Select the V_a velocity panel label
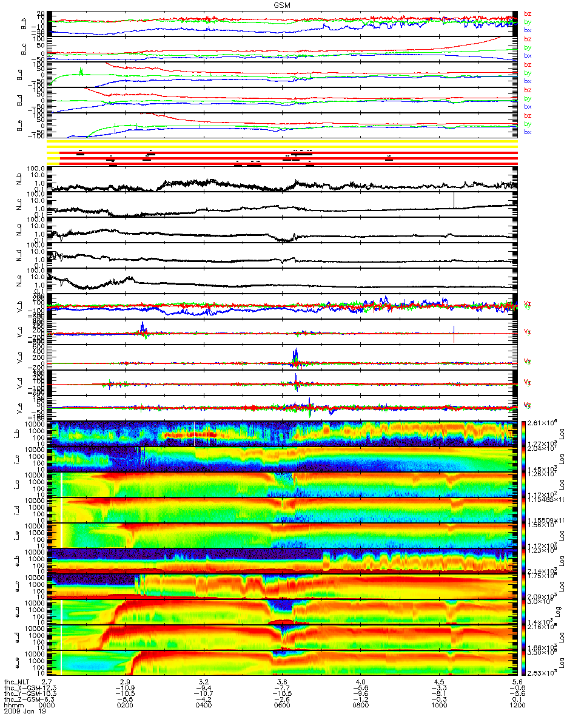Image resolution: width=564 pixels, height=728 pixels. tap(19, 359)
